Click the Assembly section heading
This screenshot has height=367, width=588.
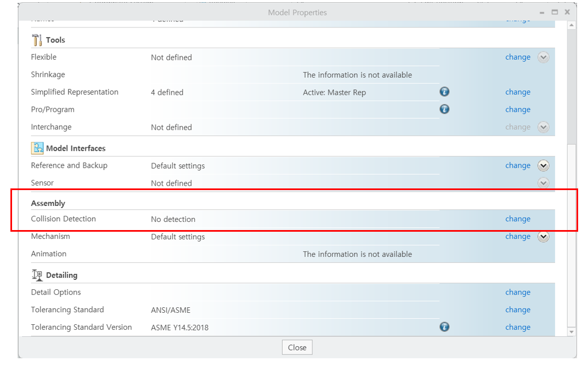[x=48, y=203]
